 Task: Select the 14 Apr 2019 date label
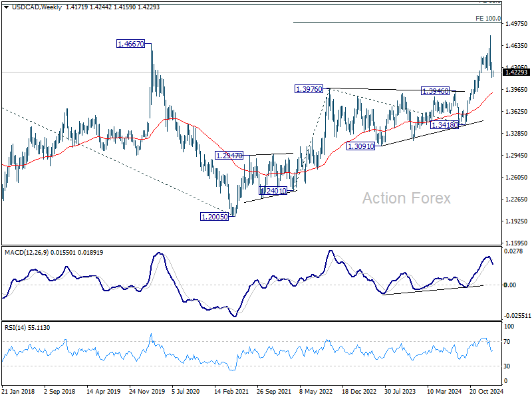coord(103,391)
